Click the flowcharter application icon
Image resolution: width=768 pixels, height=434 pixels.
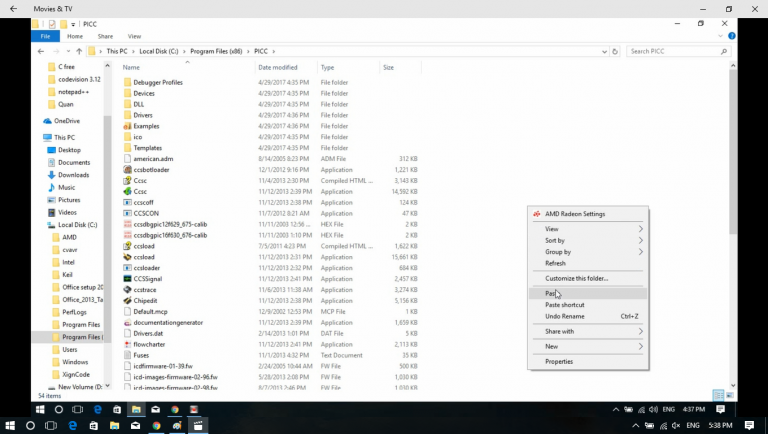coord(127,343)
